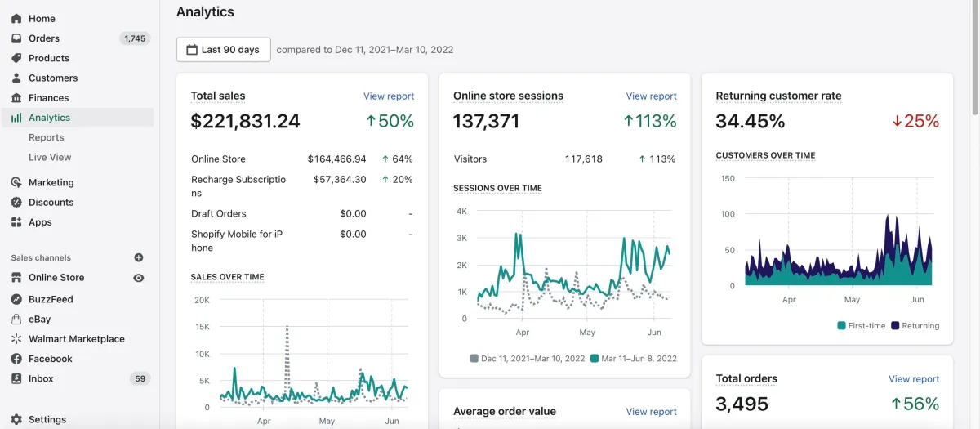980x429 pixels.
Task: View report for Total orders
Action: click(914, 379)
